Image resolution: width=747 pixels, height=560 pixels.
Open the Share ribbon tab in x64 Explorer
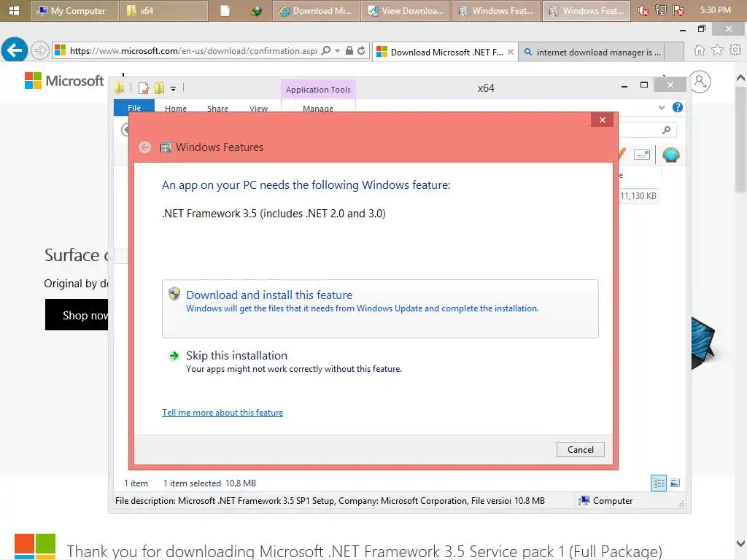217,108
